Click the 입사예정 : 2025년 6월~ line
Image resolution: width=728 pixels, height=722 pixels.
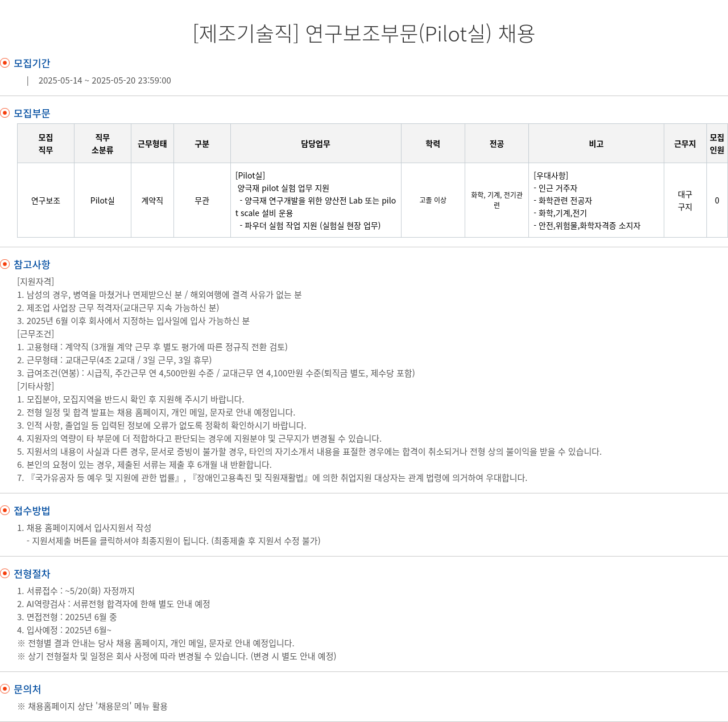coord(64,630)
